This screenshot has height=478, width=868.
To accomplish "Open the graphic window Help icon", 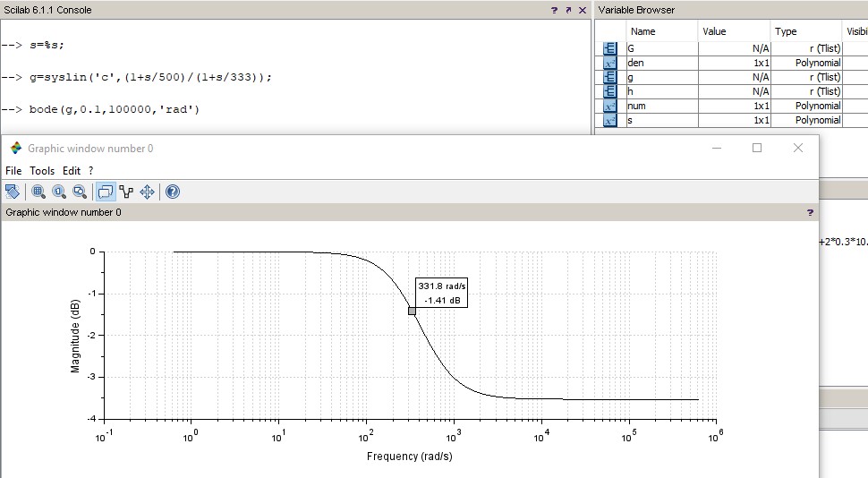I will tap(173, 192).
